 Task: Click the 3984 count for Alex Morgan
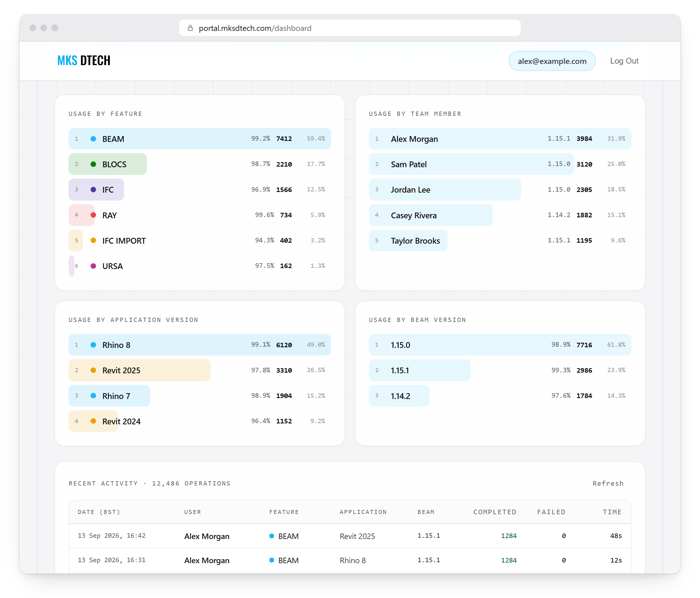point(584,139)
